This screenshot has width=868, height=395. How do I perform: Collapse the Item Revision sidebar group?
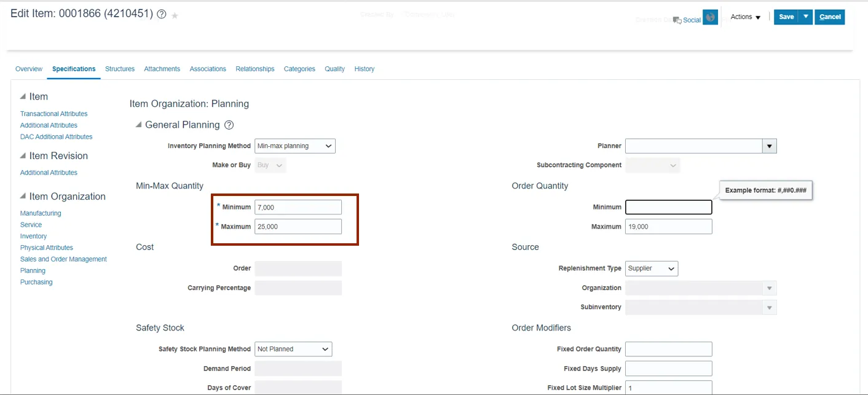coord(23,156)
